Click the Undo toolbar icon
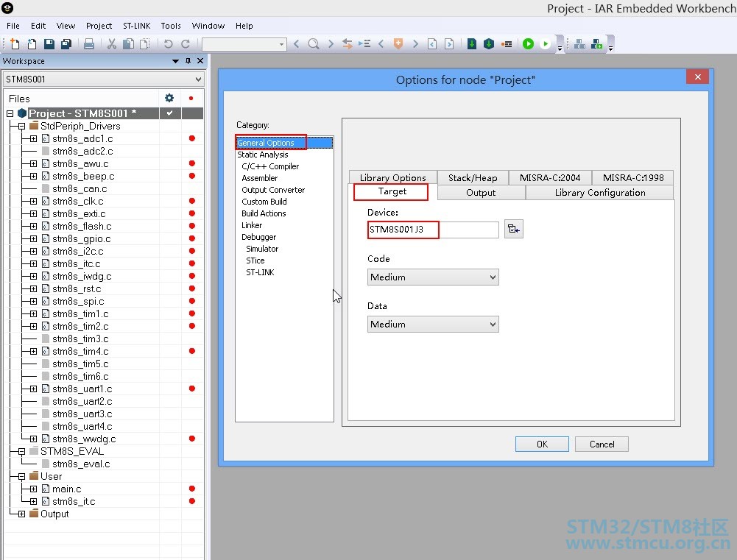The width and height of the screenshot is (737, 560). 168,44
